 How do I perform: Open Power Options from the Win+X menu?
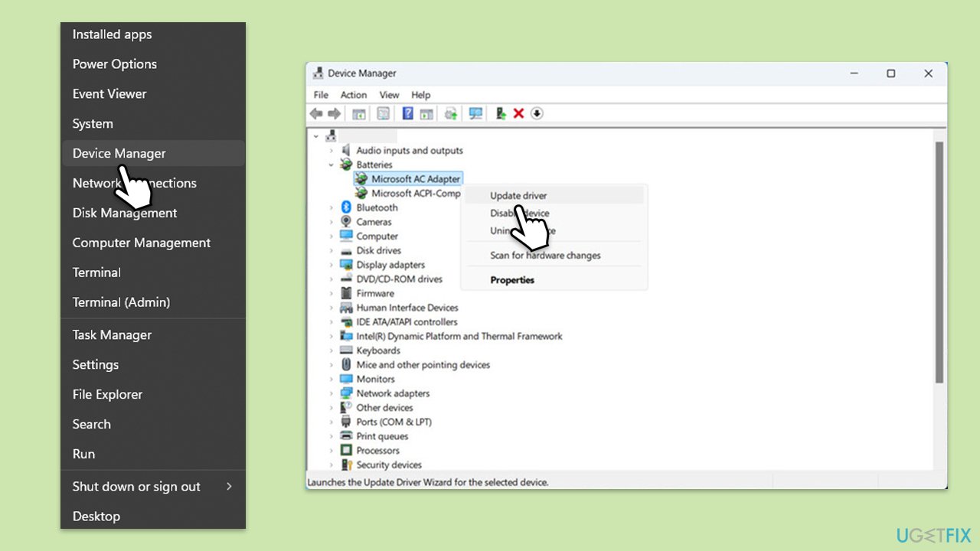[153, 64]
